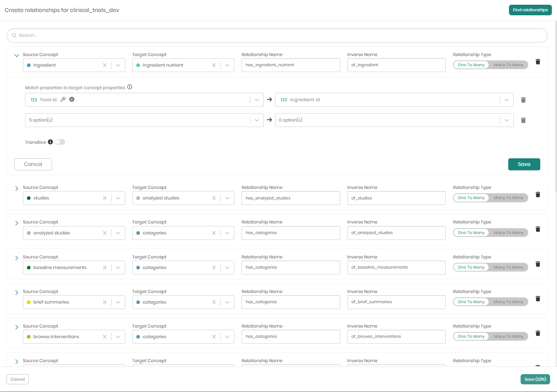This screenshot has height=392, width=557.
Task: Click the Find relationships button
Action: click(530, 10)
